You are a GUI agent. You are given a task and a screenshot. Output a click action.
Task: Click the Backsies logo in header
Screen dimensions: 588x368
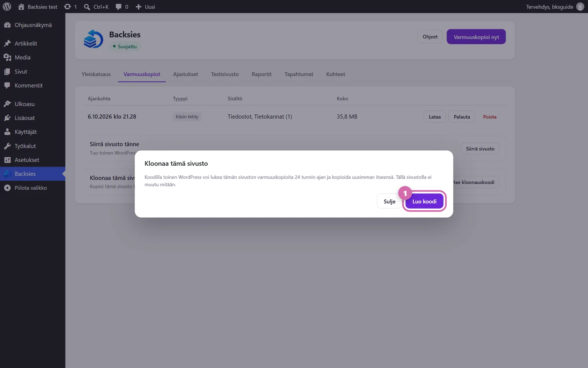(x=93, y=39)
